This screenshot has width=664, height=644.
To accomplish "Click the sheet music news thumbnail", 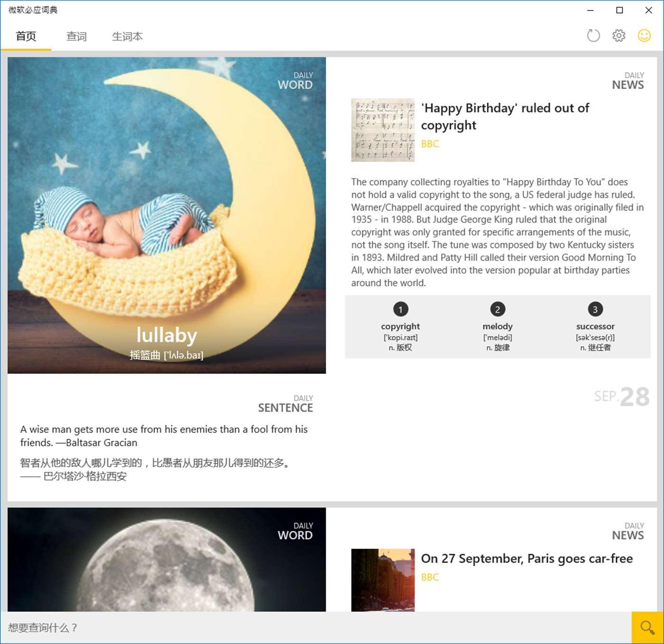I will click(x=383, y=130).
